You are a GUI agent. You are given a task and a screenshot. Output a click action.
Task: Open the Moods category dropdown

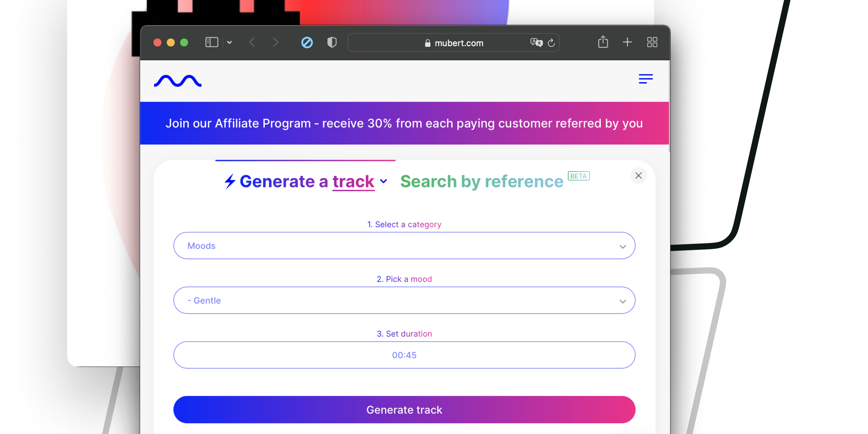pos(404,246)
